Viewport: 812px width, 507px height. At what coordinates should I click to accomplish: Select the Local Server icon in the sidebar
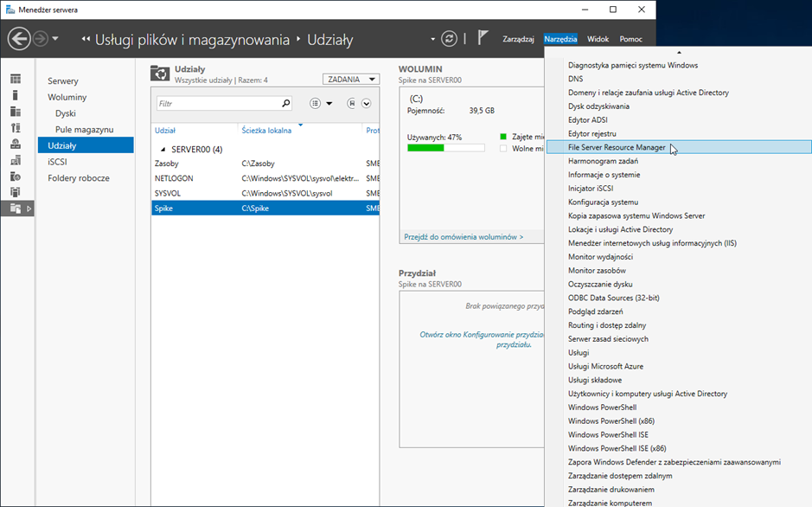tap(16, 95)
